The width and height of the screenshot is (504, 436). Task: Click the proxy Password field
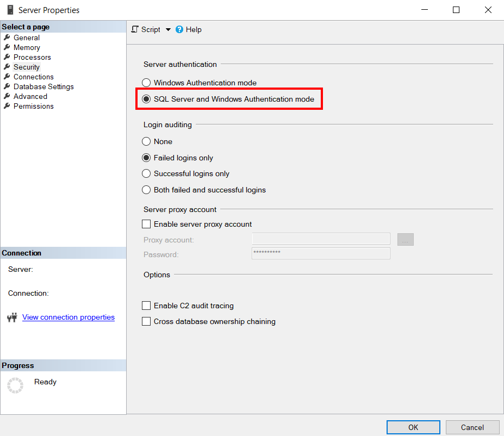321,253
